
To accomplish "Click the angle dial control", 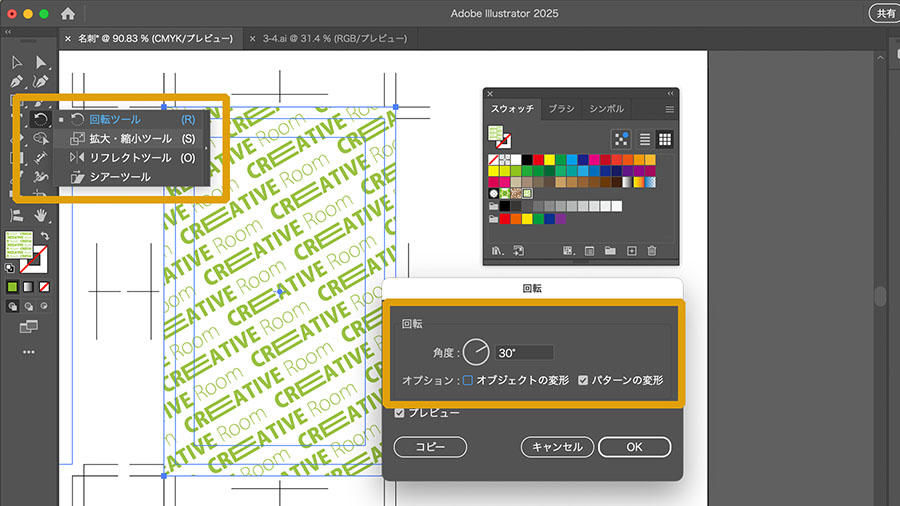I will tap(476, 352).
